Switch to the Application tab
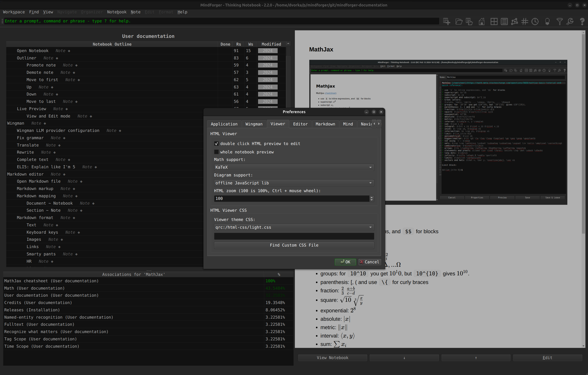The image size is (588, 375). (x=224, y=124)
